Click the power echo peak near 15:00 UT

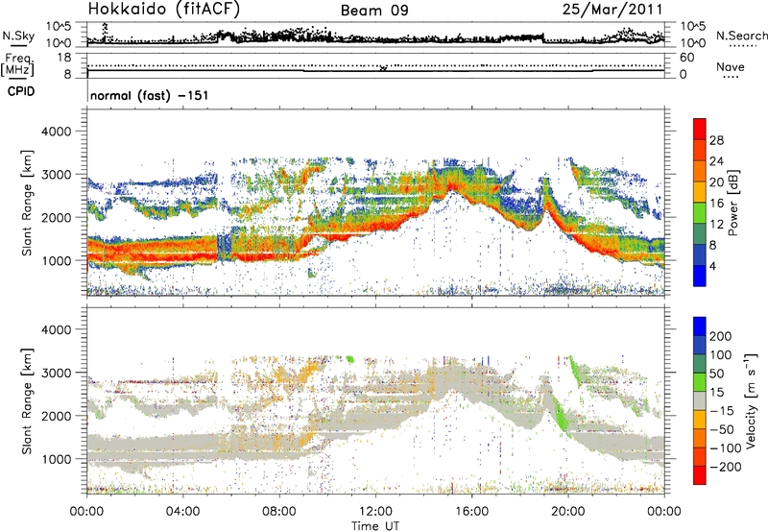[453, 185]
